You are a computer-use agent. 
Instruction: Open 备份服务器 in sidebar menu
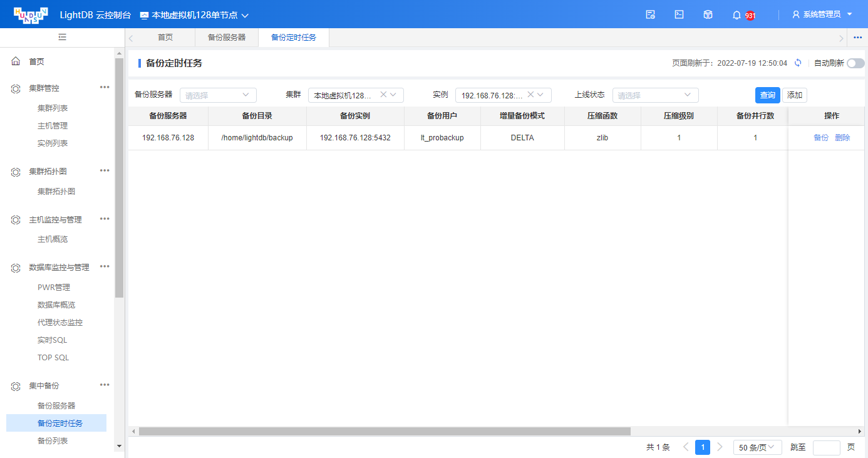point(56,406)
